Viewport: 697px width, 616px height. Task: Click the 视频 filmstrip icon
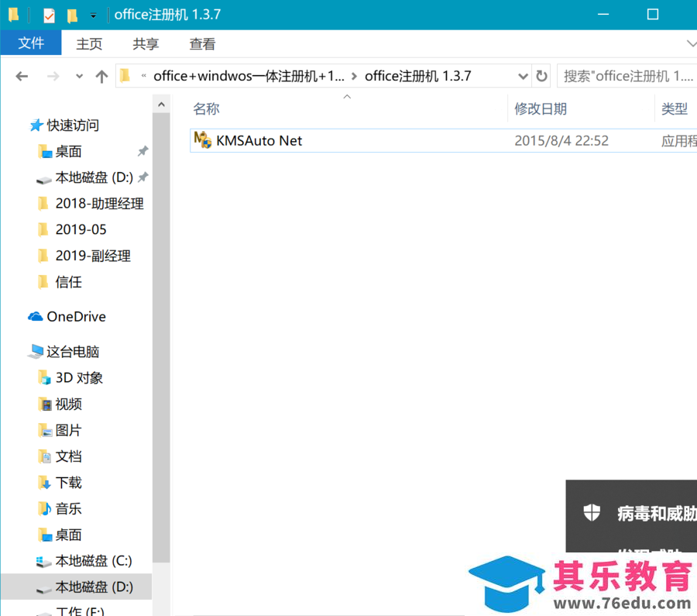(x=44, y=404)
